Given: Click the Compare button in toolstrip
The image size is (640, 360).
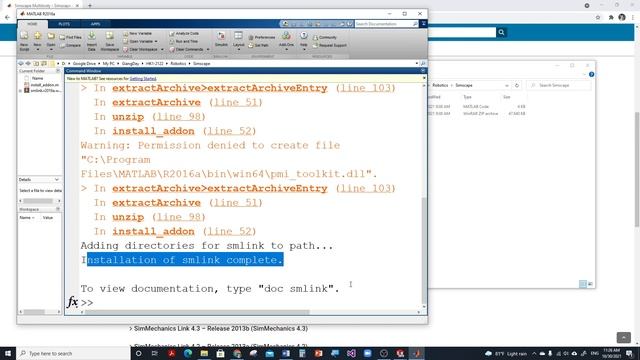Looking at the screenshot, I should [x=71, y=45].
